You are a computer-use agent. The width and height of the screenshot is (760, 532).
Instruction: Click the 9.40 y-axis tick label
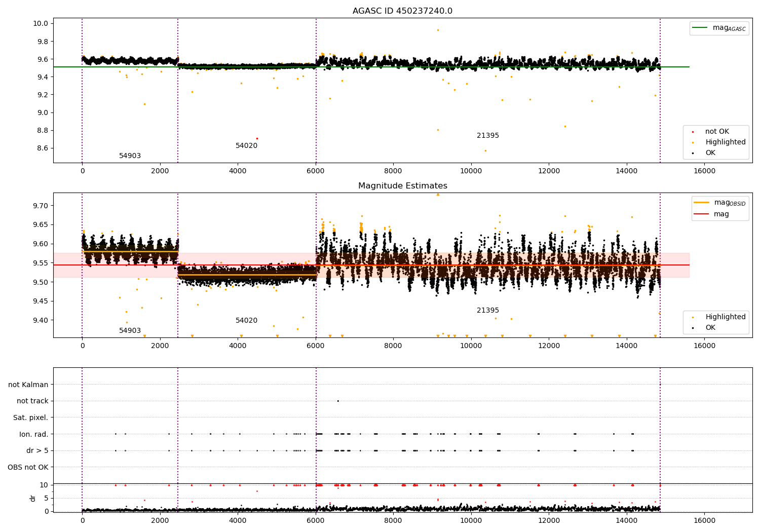pos(41,320)
